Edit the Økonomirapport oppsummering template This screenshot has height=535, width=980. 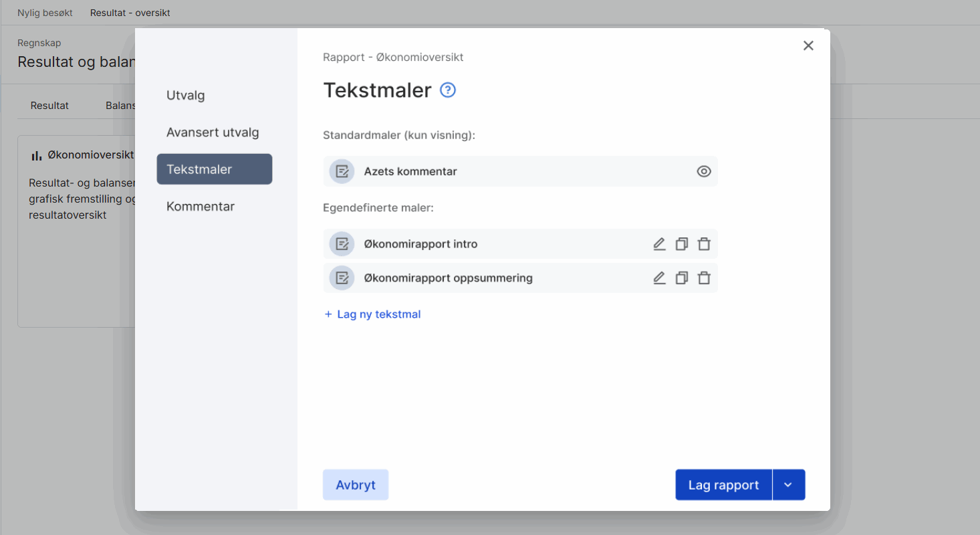[659, 278]
